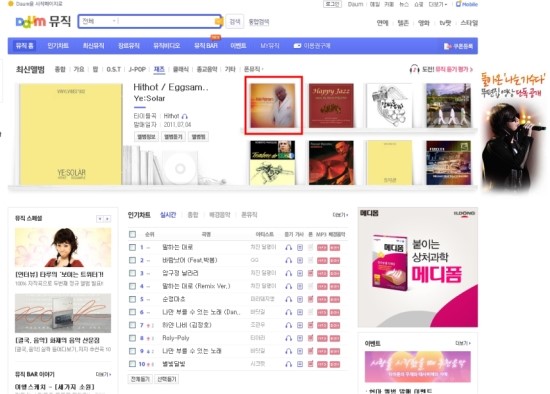Select checkbox for 압구정 날라리
Image resolution: width=550 pixels, height=394 pixels.
[x=132, y=273]
